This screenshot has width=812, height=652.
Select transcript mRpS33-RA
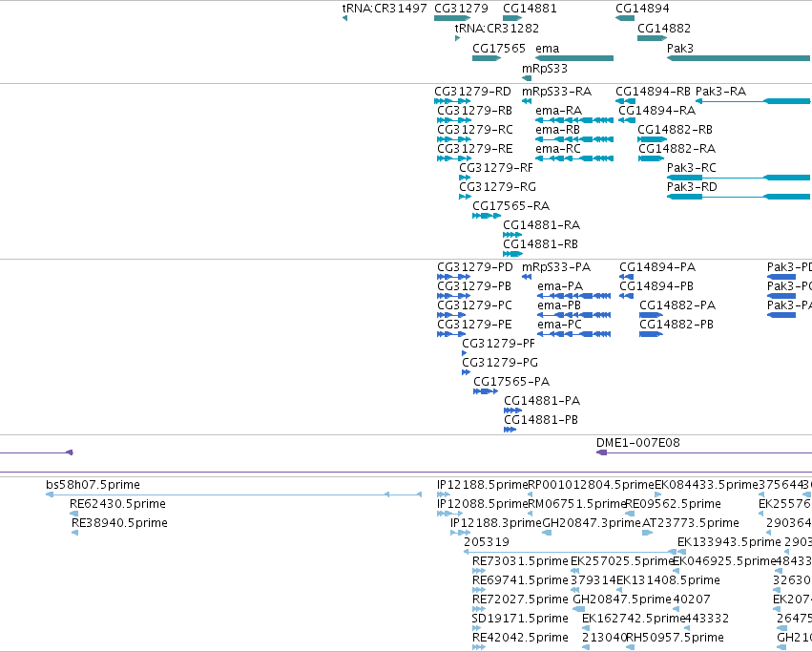click(x=556, y=92)
